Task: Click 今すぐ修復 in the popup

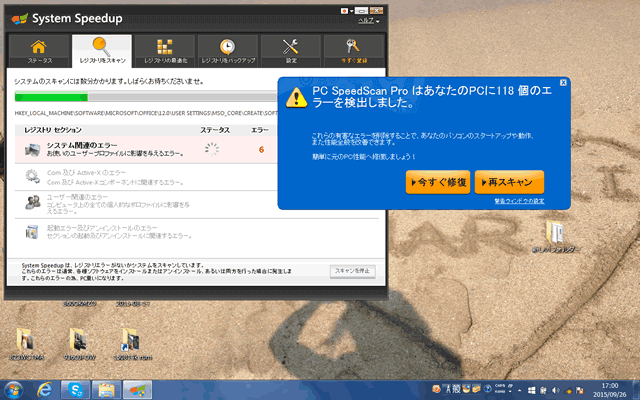Action: point(438,182)
